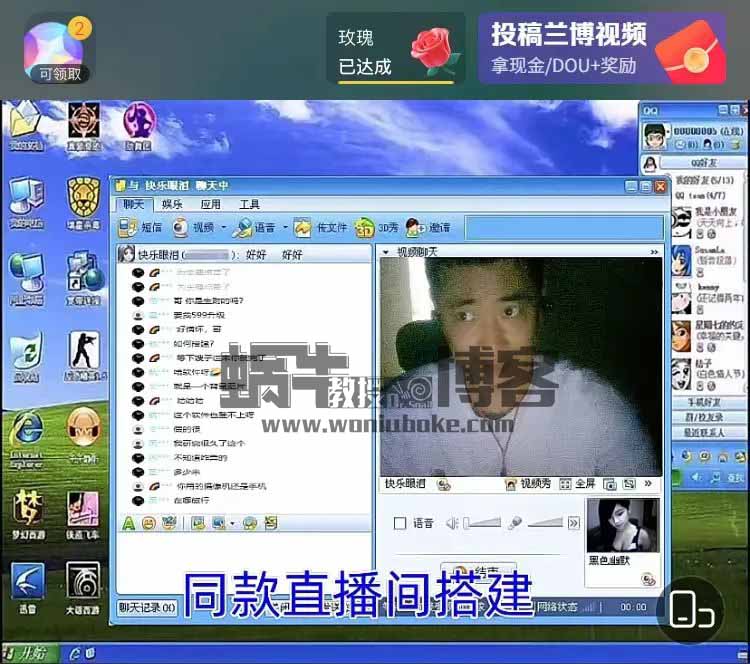Open the 视频 dropdown arrow

coord(223,228)
